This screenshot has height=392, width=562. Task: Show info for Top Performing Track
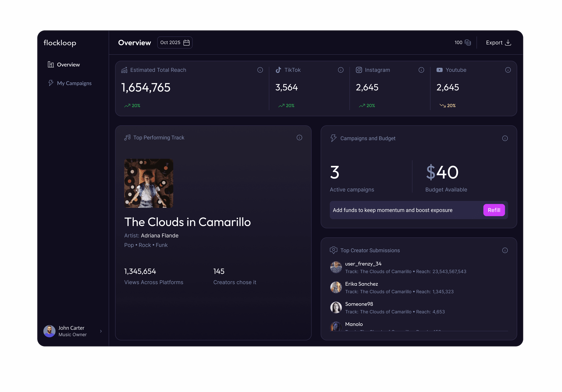[x=299, y=138]
